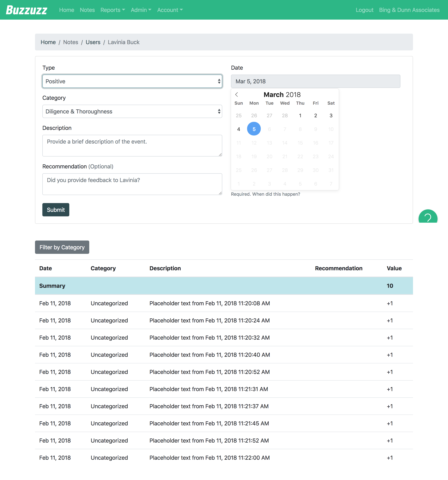The height and width of the screenshot is (480, 448).
Task: Click the Buzzuzz logo
Action: [27, 10]
